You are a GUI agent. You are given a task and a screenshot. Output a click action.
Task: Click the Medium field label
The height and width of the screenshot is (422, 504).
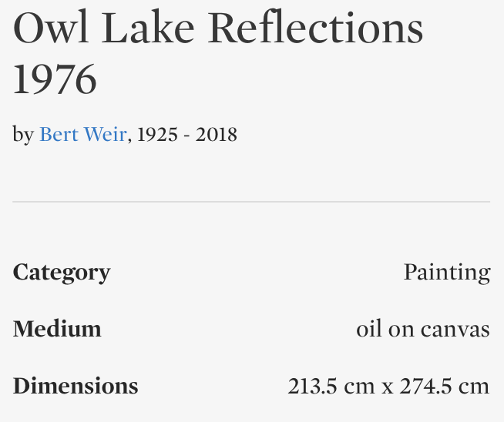pos(57,330)
